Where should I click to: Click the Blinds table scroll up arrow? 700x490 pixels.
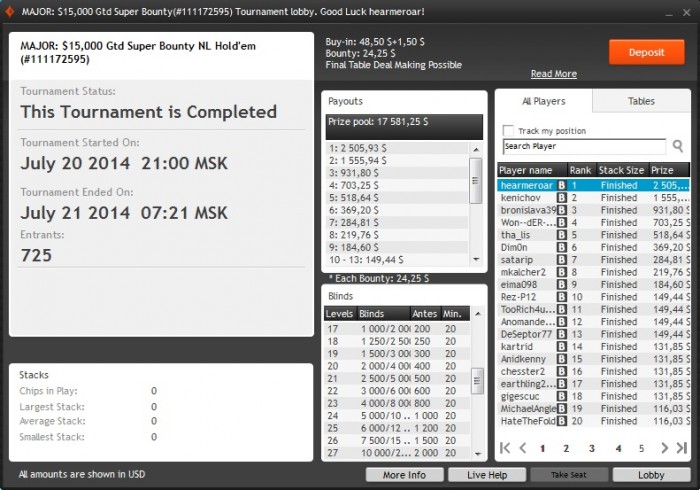click(x=478, y=314)
